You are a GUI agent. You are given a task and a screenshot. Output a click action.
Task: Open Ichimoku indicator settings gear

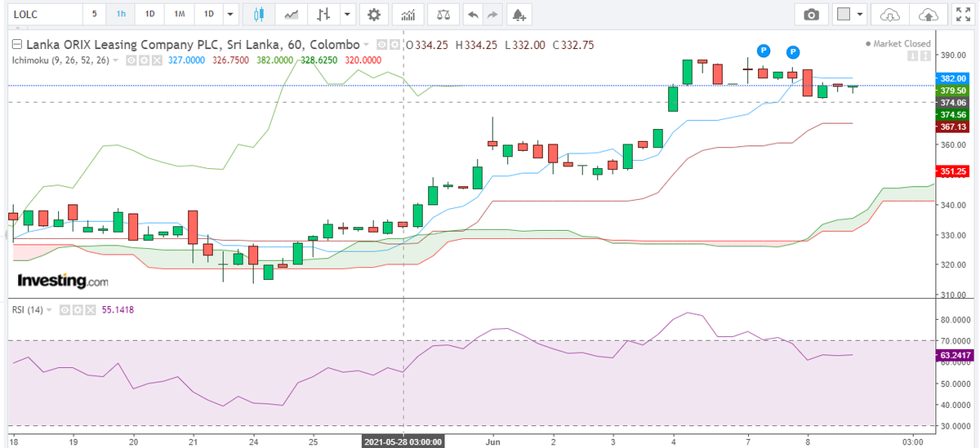144,60
